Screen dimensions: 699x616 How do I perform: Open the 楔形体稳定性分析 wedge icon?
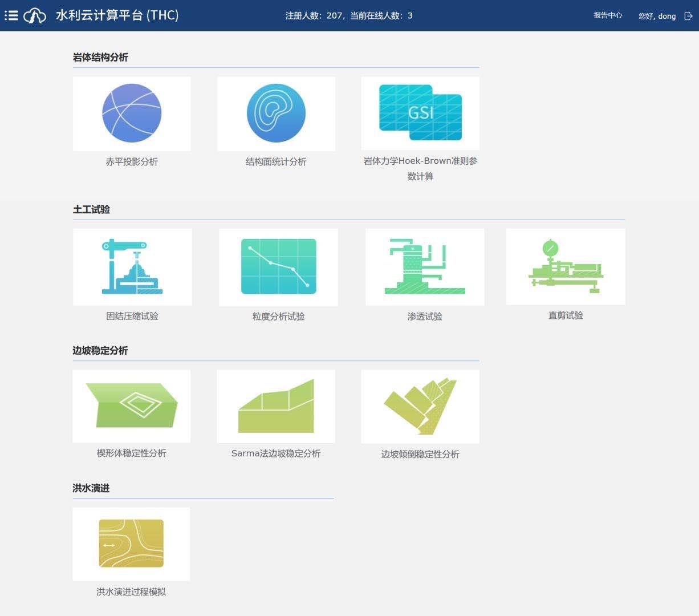tap(132, 406)
